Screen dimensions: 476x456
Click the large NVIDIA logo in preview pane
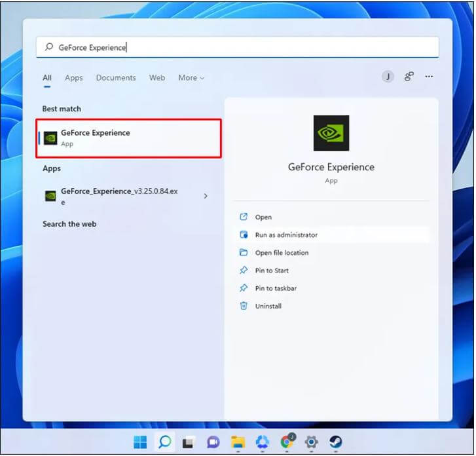click(x=331, y=133)
